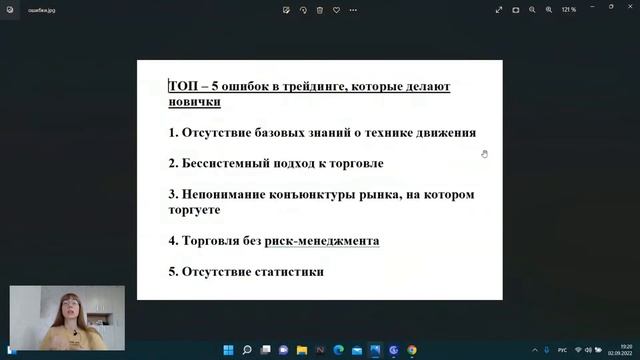Open the clock and date calendar flyout
Image resolution: width=640 pixels, height=360 pixels.
pyautogui.click(x=620, y=350)
